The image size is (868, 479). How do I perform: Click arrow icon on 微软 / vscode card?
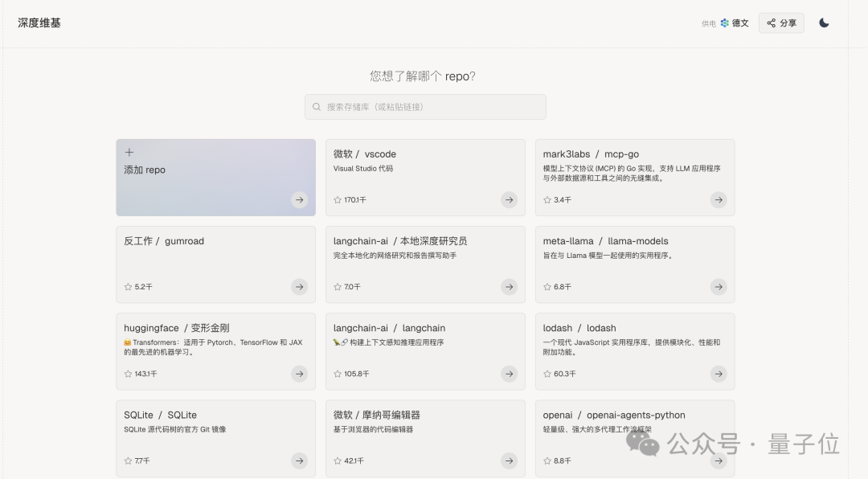(x=509, y=200)
